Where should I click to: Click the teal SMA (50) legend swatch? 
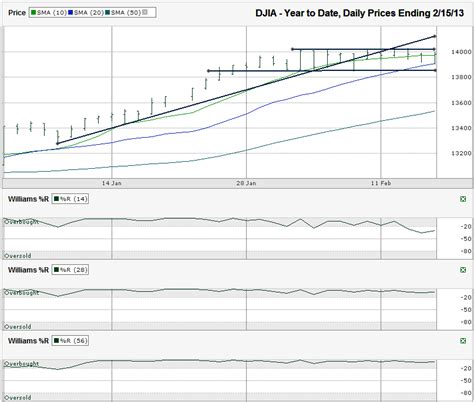(x=107, y=13)
